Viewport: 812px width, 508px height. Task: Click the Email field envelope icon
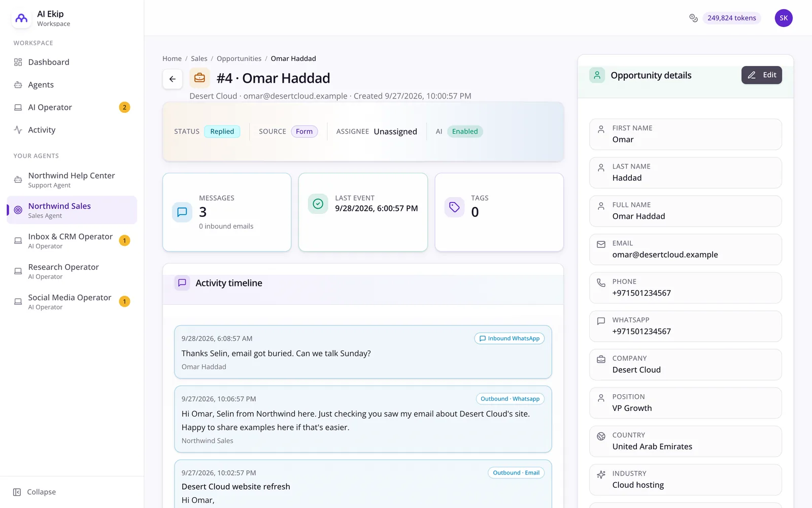pos(601,244)
